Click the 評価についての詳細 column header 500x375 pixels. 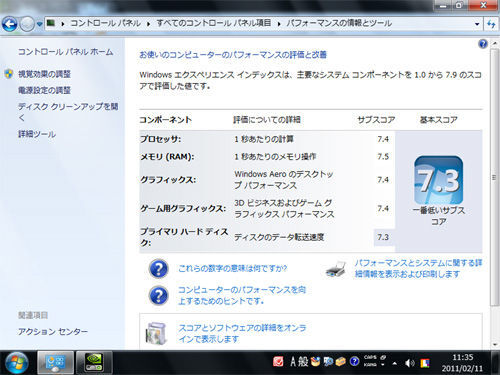[267, 120]
